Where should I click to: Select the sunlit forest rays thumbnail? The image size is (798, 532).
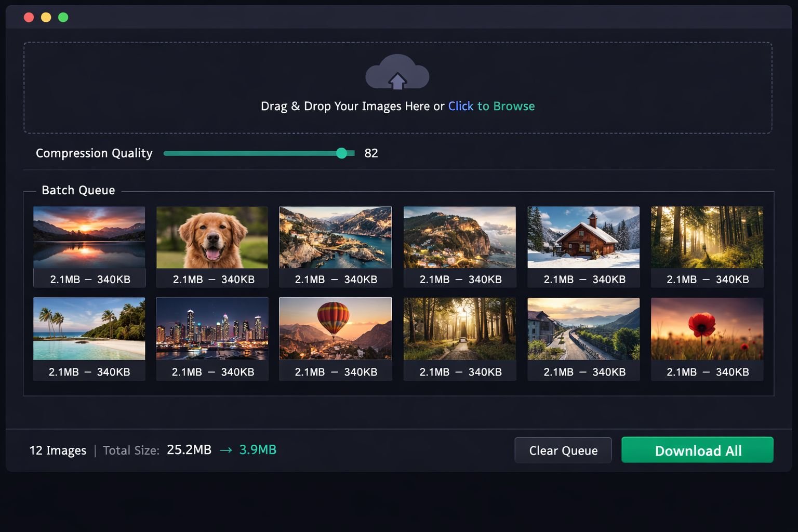pos(707,237)
